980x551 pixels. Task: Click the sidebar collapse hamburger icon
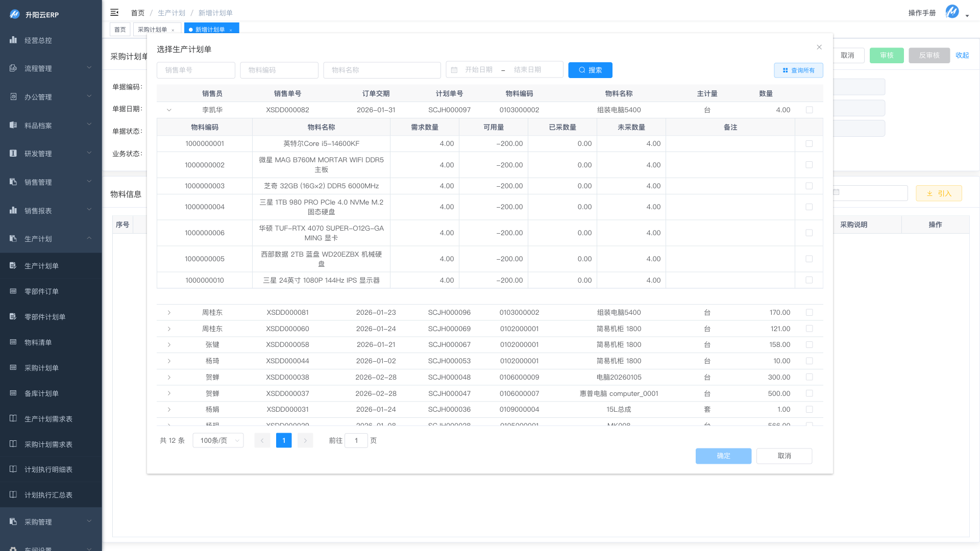[x=114, y=12]
